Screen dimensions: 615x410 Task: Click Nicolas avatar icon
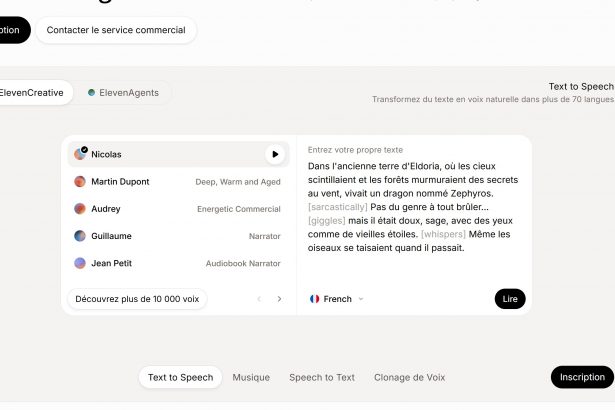tap(80, 155)
